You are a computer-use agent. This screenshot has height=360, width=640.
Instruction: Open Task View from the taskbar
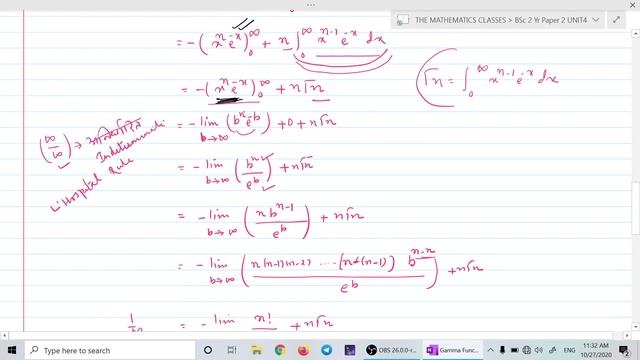click(232, 350)
